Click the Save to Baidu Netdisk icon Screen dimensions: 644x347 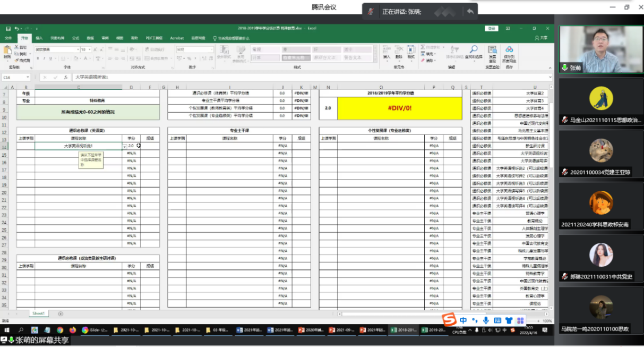(x=509, y=50)
